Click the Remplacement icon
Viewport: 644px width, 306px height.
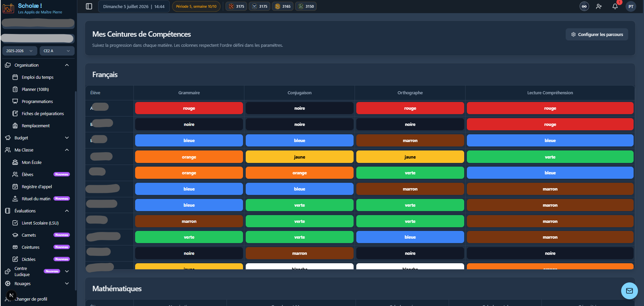pos(15,126)
